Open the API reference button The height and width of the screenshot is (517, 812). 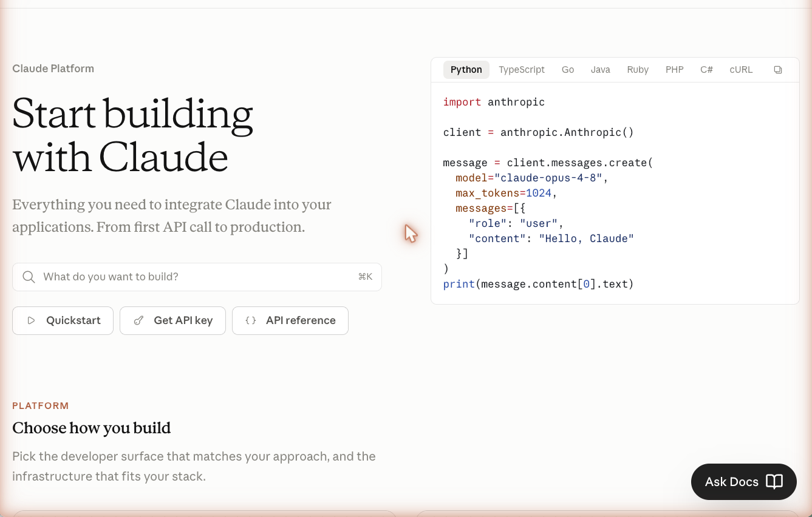click(290, 320)
